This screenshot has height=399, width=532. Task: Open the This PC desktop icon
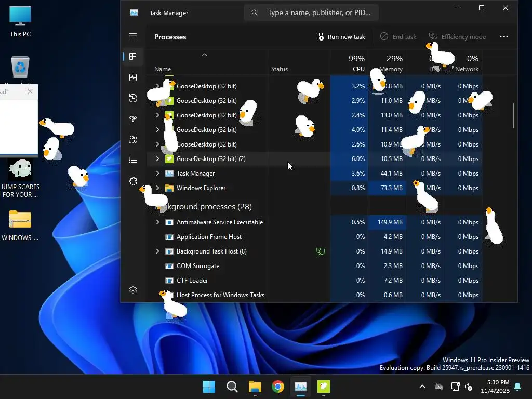click(20, 21)
